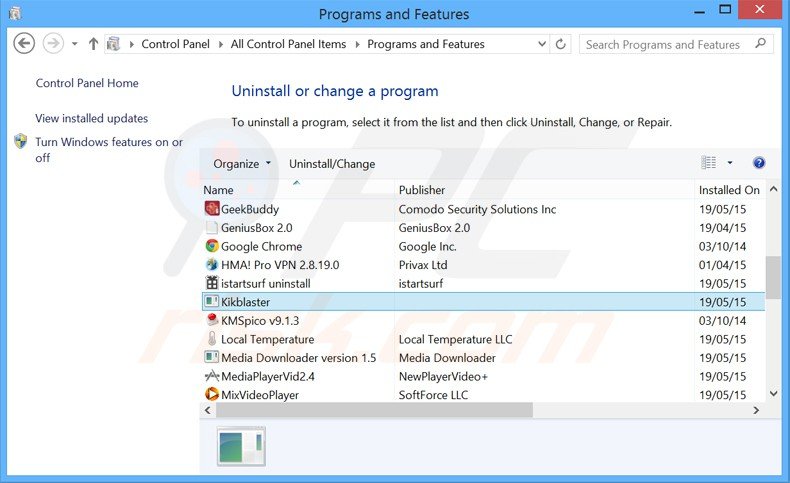Select MixVideoPlayer icon
Screen dimensions: 790x483
click(212, 394)
